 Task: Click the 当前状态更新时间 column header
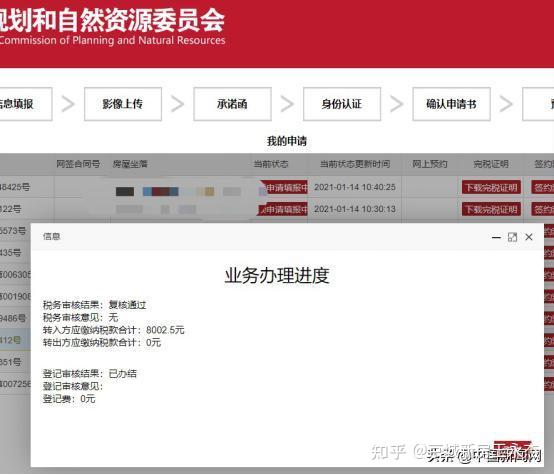355,164
